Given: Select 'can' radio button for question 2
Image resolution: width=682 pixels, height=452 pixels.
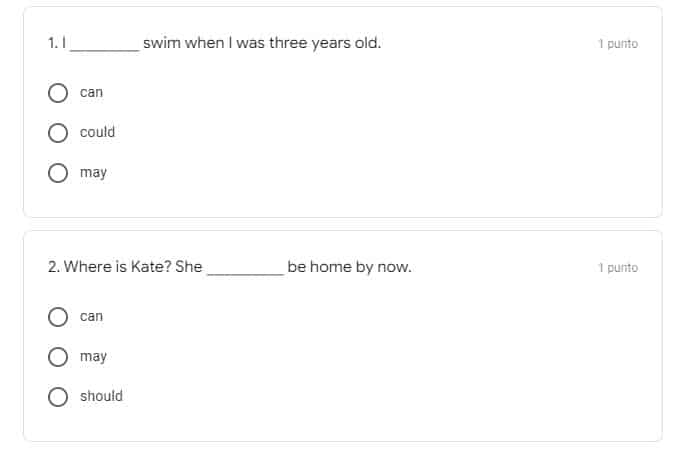Looking at the screenshot, I should pos(58,317).
